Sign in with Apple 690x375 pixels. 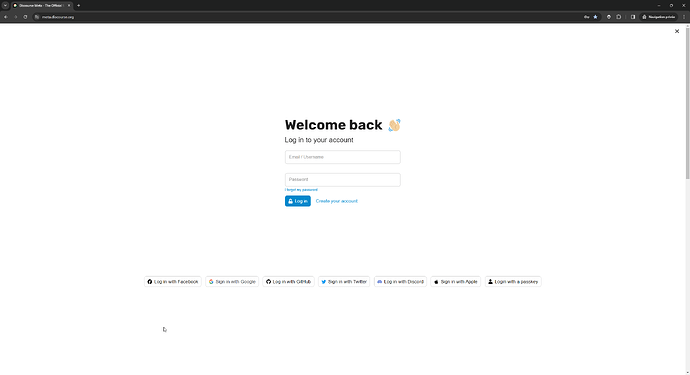455,282
